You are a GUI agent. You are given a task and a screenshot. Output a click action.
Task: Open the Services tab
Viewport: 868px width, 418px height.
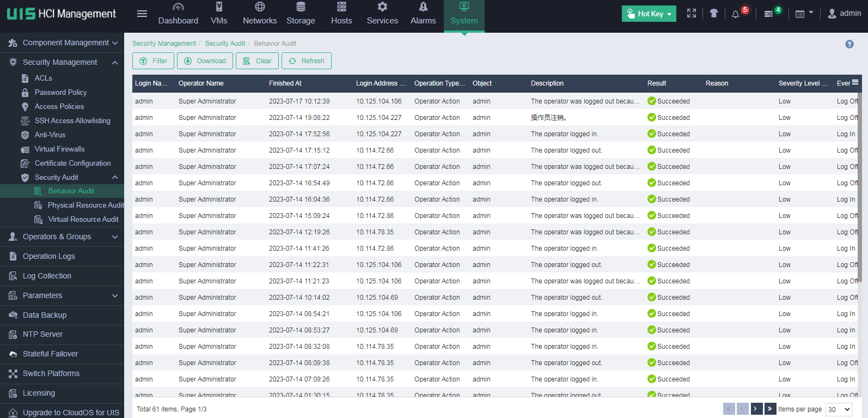382,15
